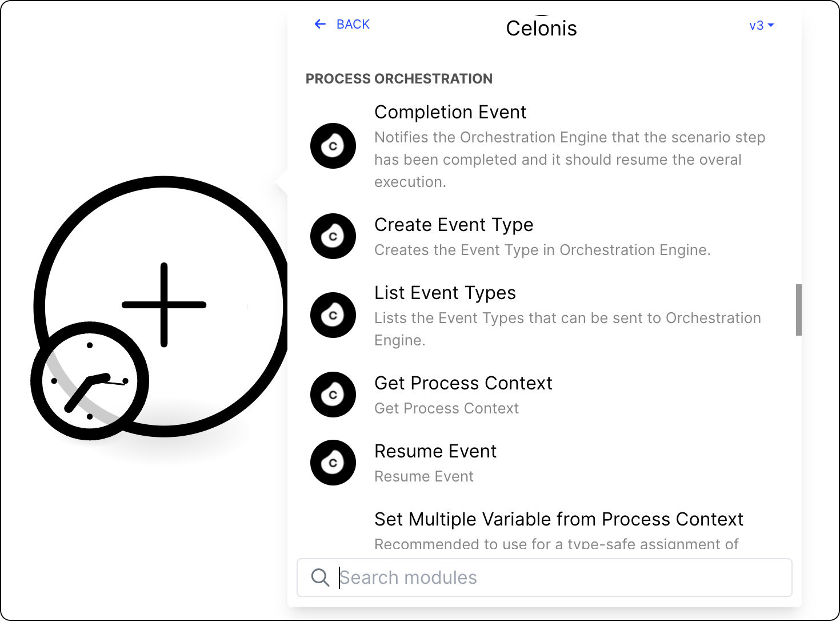Select Set Multiple Variable from Process Context
This screenshot has width=840, height=621.
[x=559, y=519]
